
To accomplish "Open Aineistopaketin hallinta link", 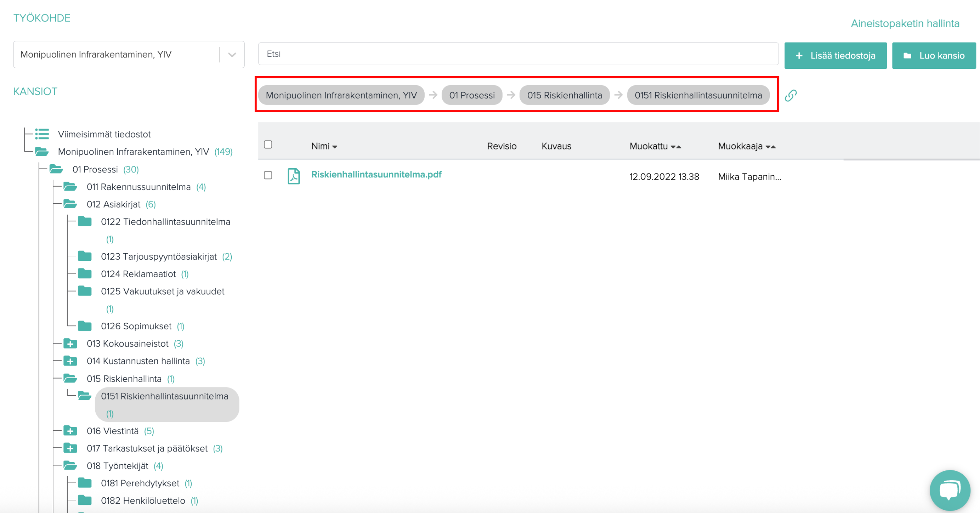I will (905, 24).
